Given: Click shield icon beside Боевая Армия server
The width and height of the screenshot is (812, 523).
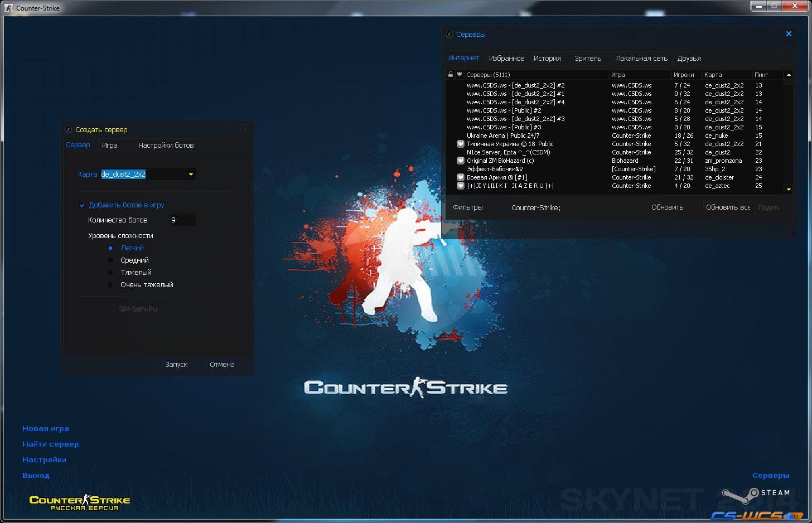Looking at the screenshot, I should [461, 177].
